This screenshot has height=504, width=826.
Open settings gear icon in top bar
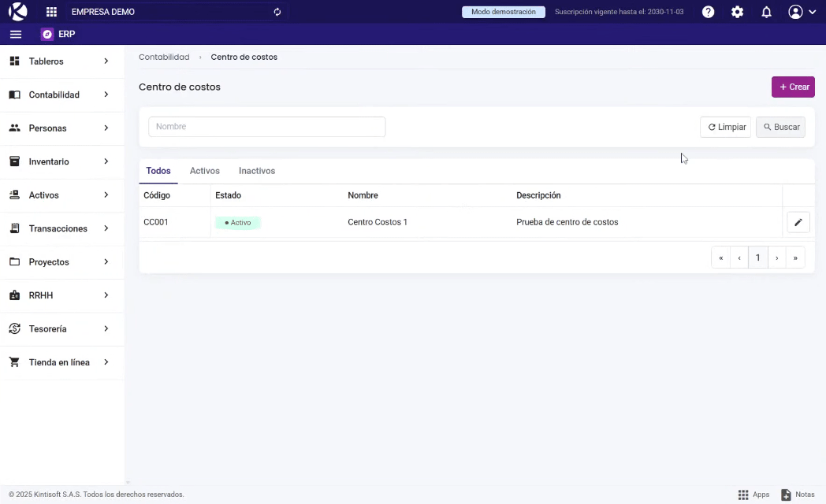click(x=737, y=12)
